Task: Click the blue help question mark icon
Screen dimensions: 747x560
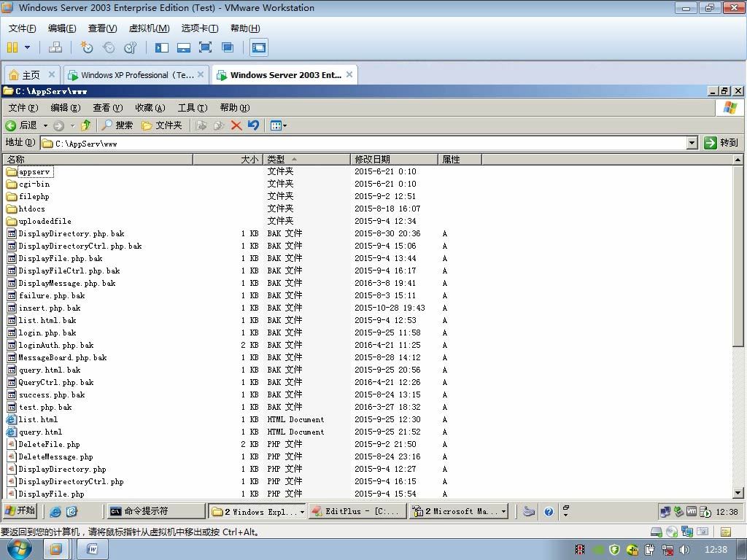Action: coord(549,512)
